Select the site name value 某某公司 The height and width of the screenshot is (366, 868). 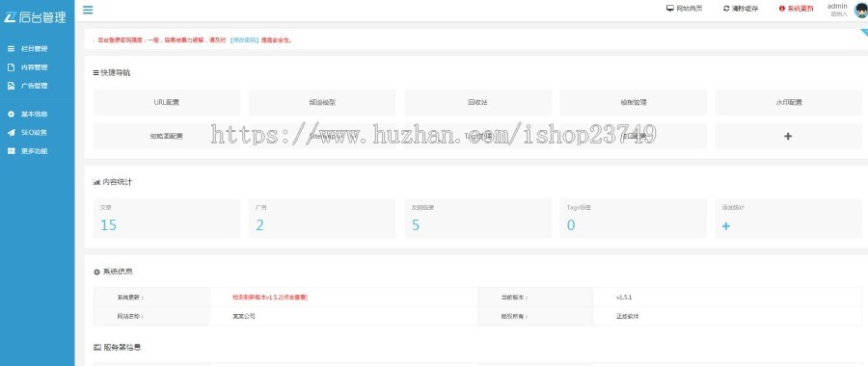(244, 317)
